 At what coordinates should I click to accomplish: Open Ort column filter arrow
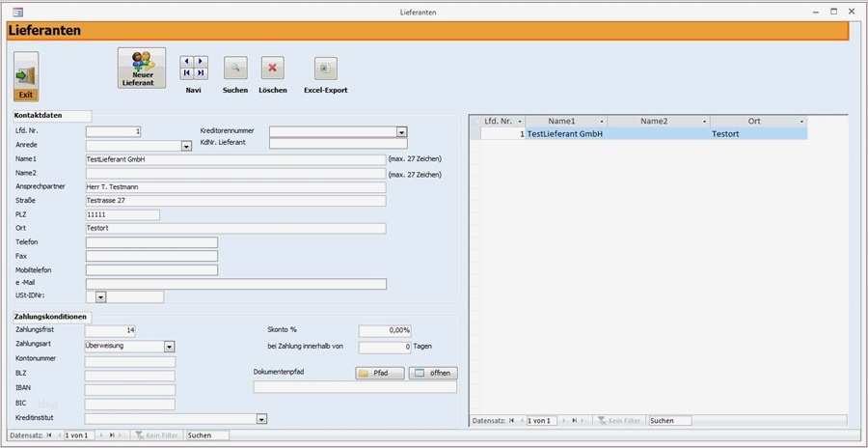pos(801,121)
